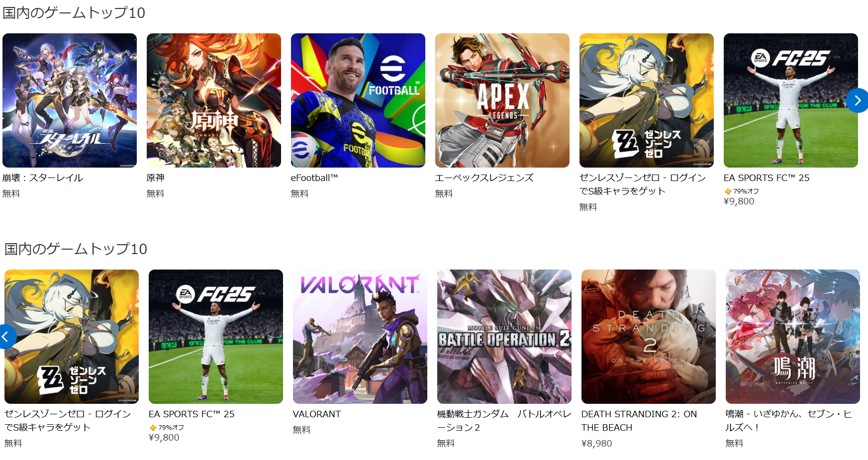Click DEATH STRANDING 2: ON THE BEACH title

coord(639,421)
